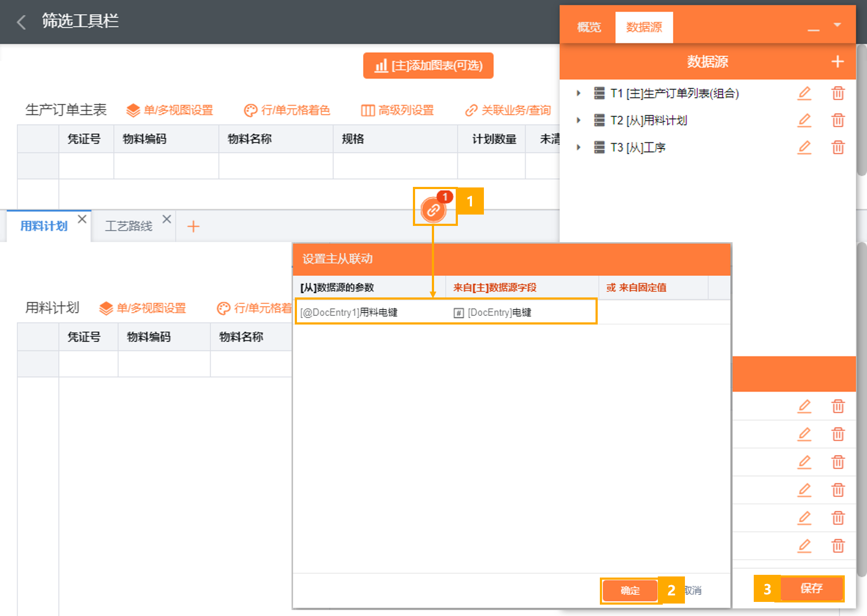Click 物料名称 header in 生产订单主表
The height and width of the screenshot is (616, 867).
coord(276,139)
